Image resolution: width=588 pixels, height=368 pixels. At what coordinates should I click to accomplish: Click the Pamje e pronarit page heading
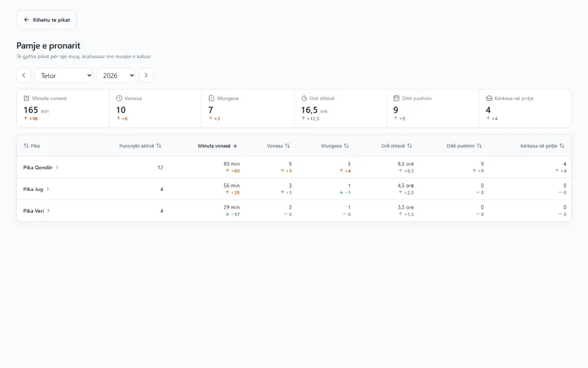48,45
